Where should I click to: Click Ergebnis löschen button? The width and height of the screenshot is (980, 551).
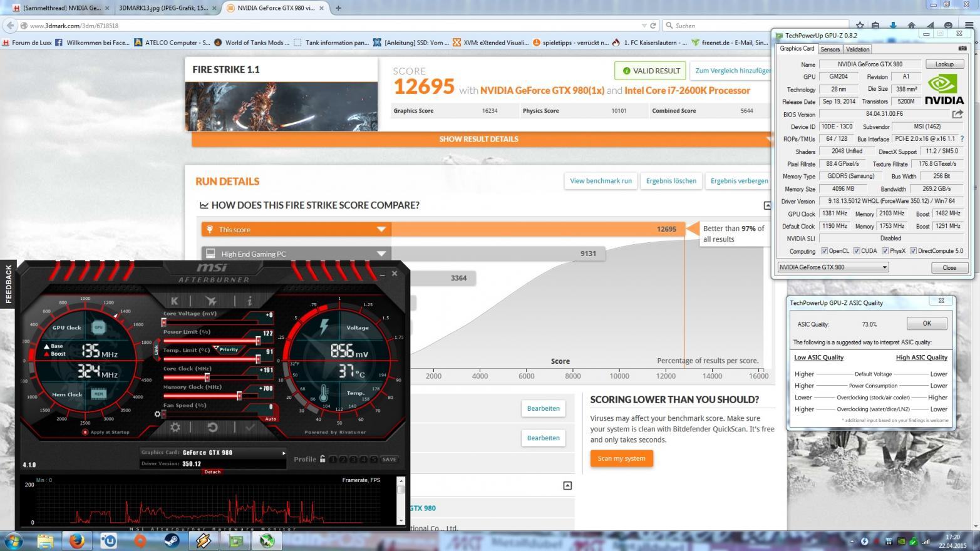tap(671, 181)
